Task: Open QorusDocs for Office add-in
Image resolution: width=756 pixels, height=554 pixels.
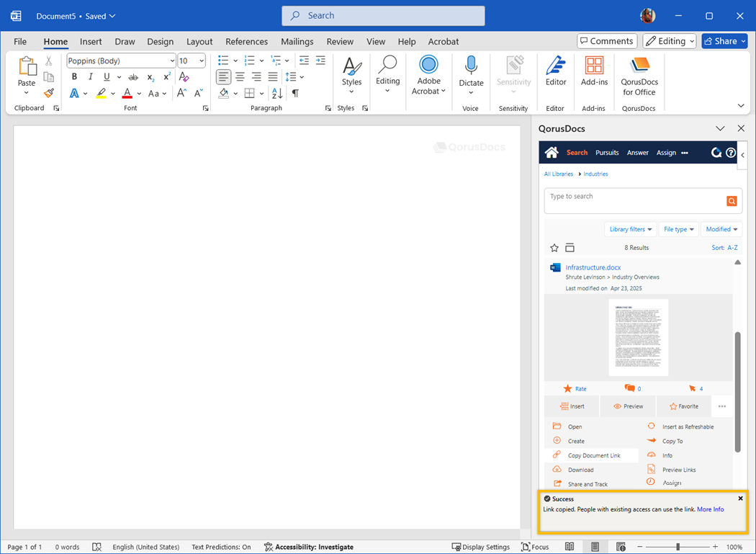Action: coord(639,75)
